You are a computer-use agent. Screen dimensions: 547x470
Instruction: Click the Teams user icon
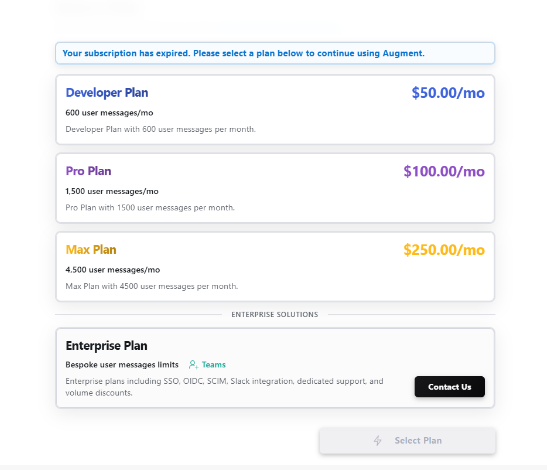193,365
